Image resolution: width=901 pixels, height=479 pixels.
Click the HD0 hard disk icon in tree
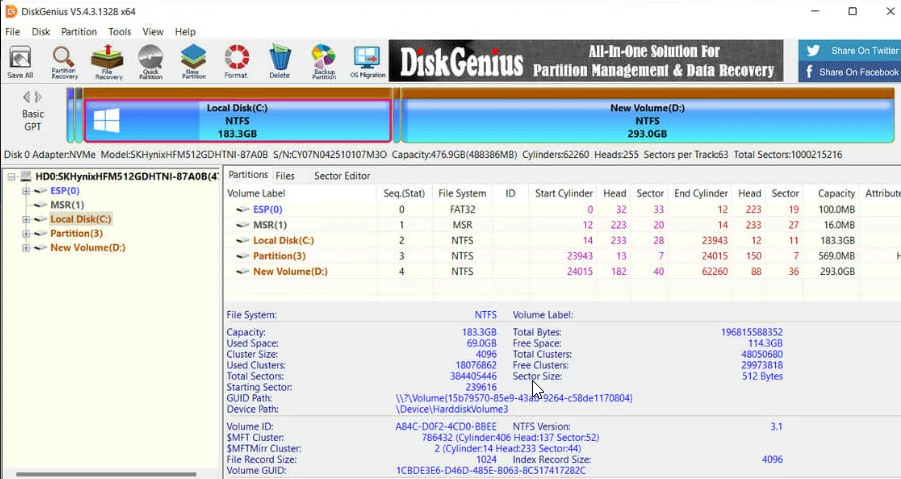pyautogui.click(x=26, y=176)
